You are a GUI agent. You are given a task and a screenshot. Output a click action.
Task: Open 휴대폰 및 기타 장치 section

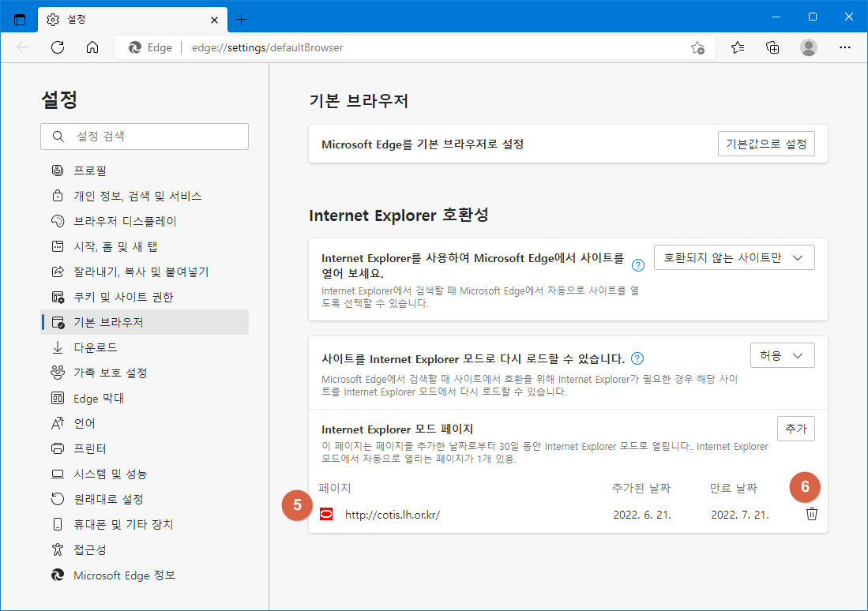(145, 525)
